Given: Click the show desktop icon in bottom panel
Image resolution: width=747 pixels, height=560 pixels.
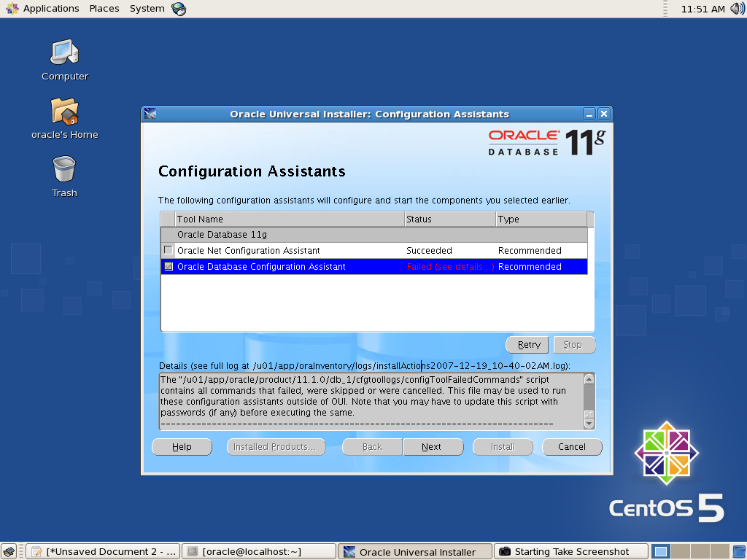Looking at the screenshot, I should 9,551.
